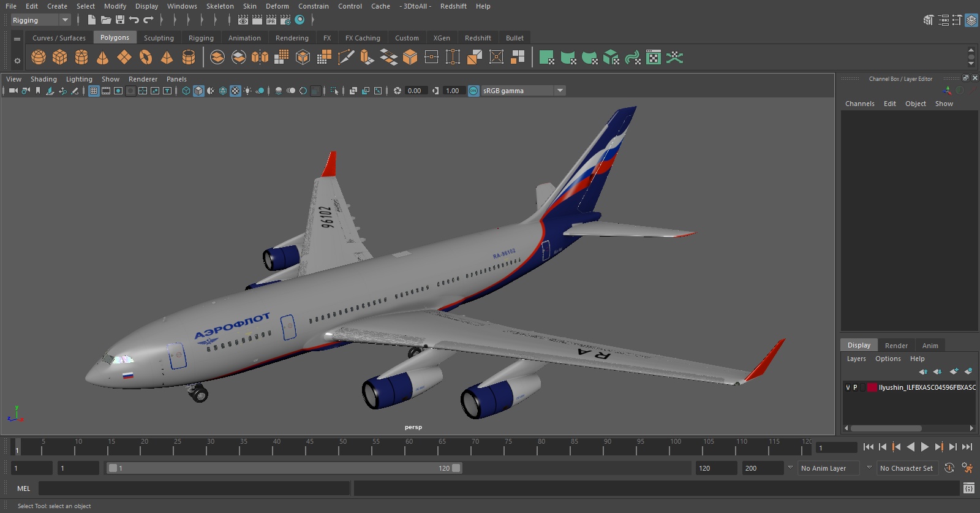980x513 pixels.
Task: Click the layer editor horizontal scrollbar
Action: coord(886,428)
